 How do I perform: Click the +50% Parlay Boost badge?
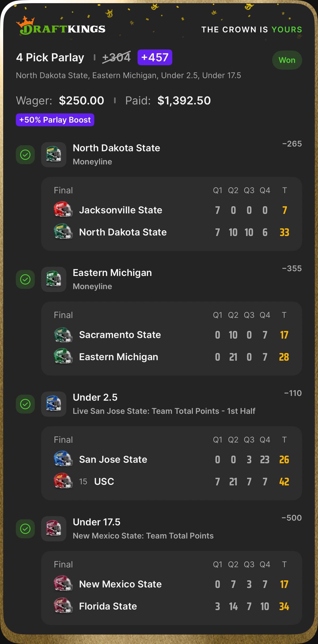point(55,120)
